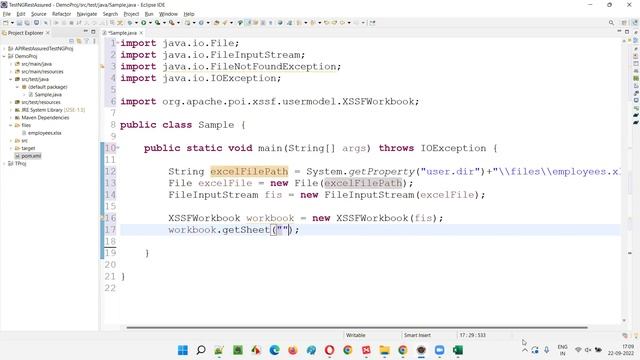Select pom.xml in Project Explorer
The image size is (640, 360).
[x=31, y=156]
